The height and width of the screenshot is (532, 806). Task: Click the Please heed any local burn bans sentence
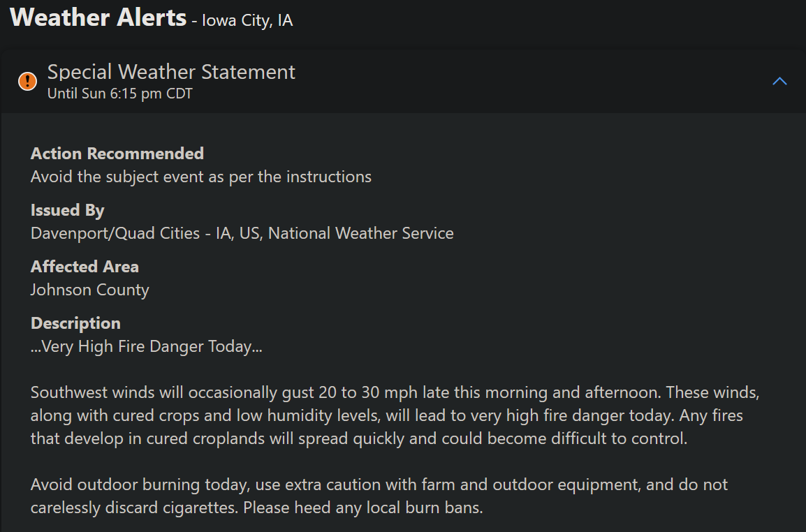pos(363,508)
